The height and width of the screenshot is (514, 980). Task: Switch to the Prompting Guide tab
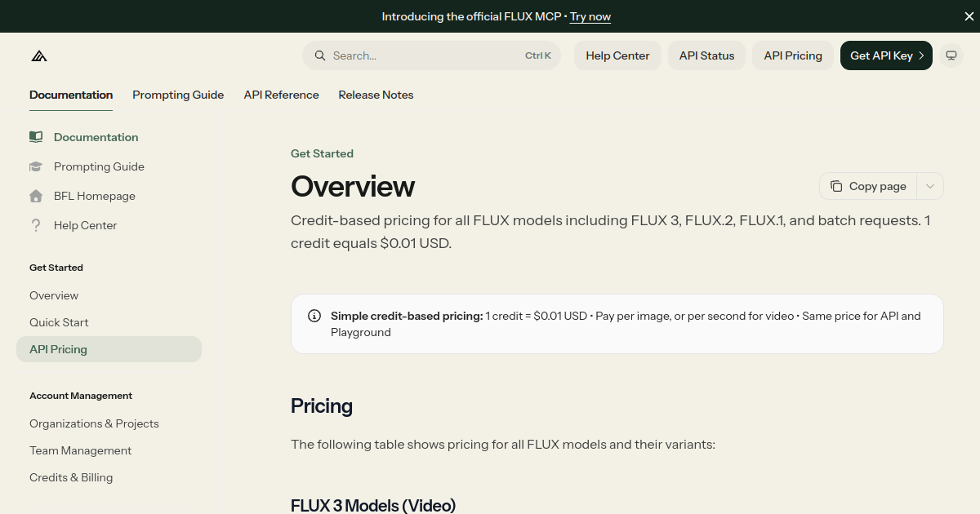[x=178, y=95]
